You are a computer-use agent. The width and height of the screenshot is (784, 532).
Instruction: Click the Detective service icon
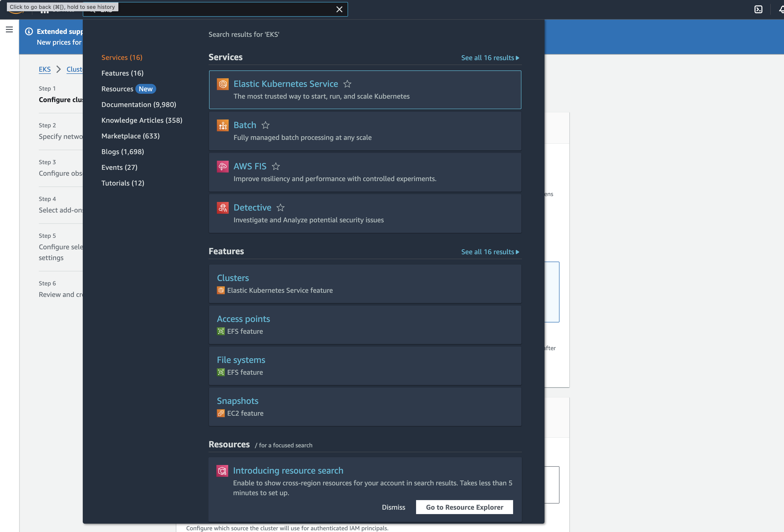(x=223, y=208)
